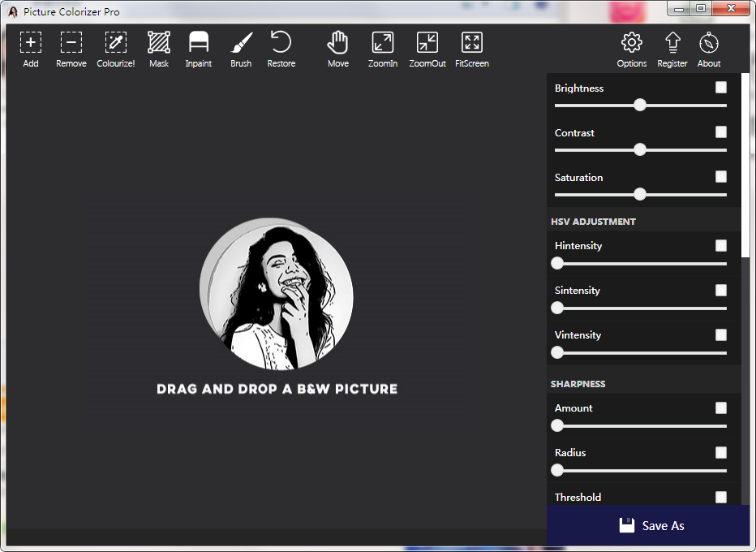Select the Mask tool
This screenshot has width=756, height=552.
click(x=159, y=43)
